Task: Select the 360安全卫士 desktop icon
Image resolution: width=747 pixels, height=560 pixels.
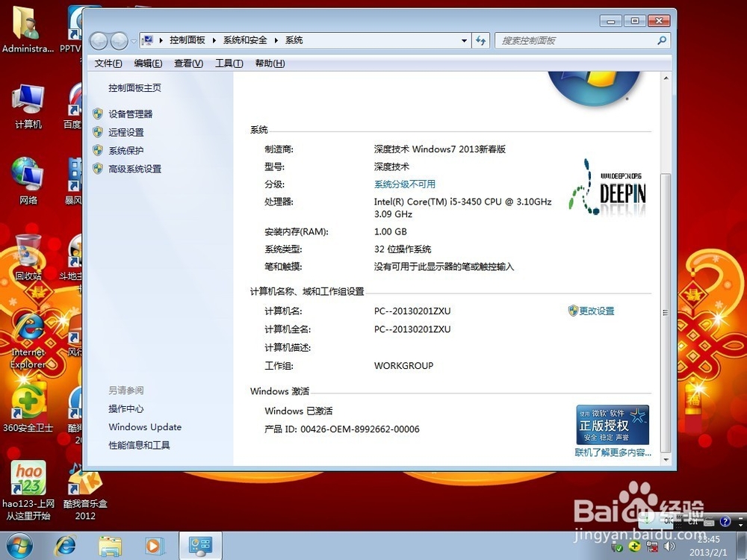Action: [28, 408]
